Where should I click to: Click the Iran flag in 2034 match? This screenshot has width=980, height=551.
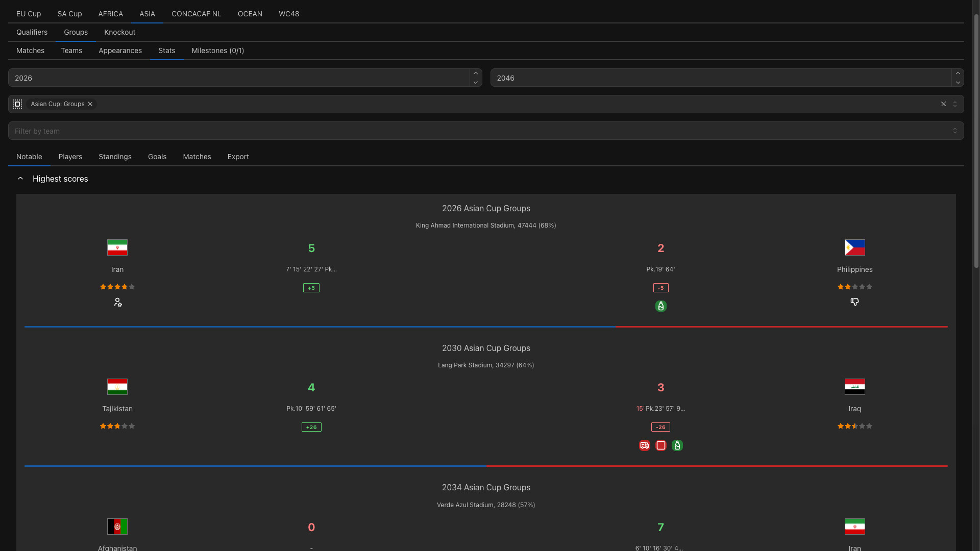pyautogui.click(x=854, y=527)
